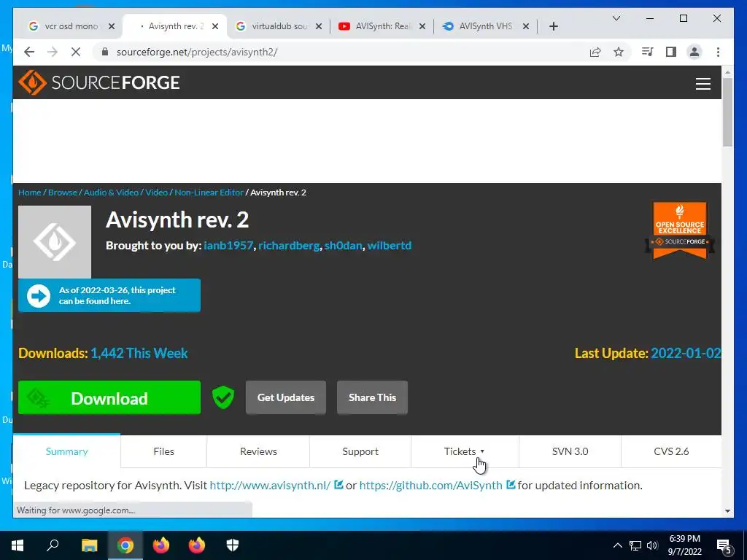The image size is (747, 560).
Task: Close the Avisynth rev. 2 tab
Action: (x=215, y=26)
